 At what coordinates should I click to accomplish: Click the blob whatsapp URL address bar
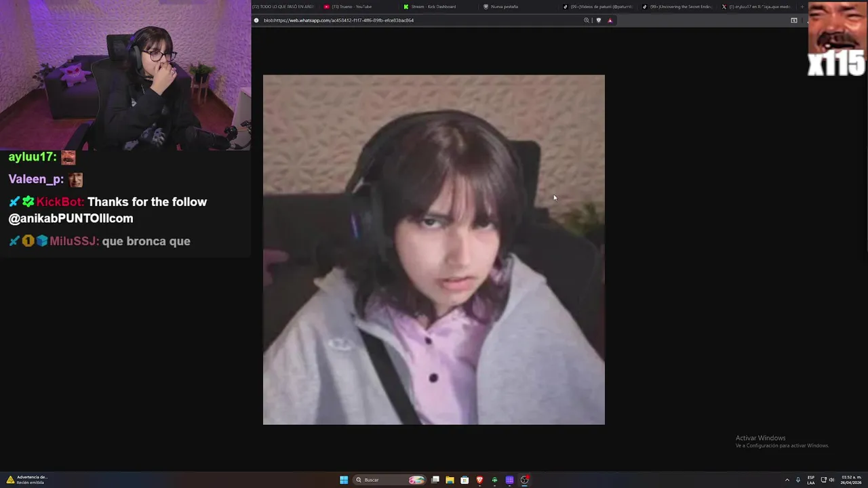pos(338,20)
